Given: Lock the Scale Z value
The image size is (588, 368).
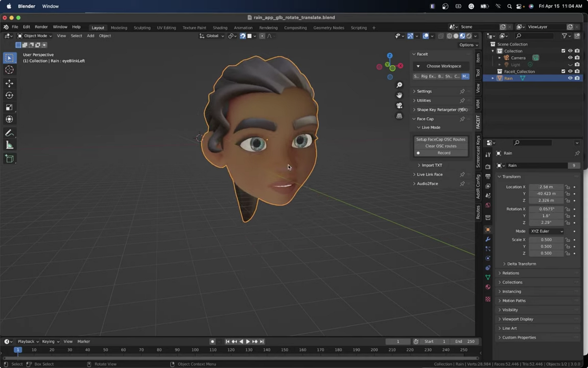Looking at the screenshot, I should (x=567, y=254).
